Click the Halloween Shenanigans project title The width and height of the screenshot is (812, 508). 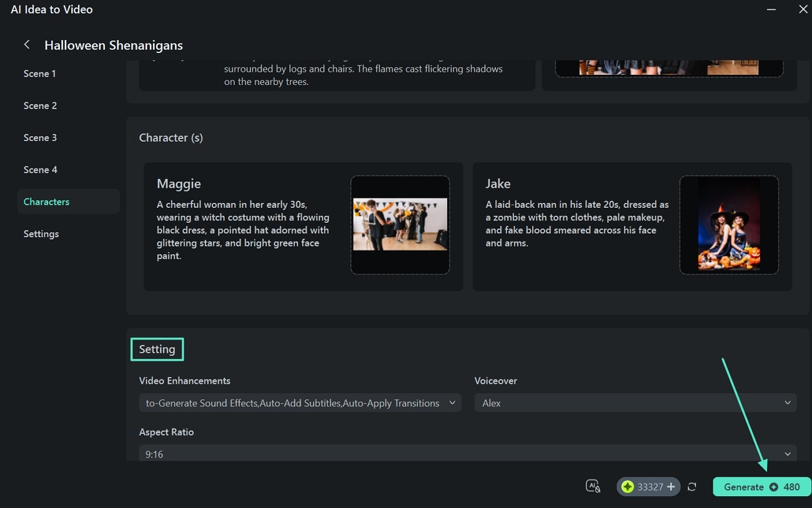[114, 46]
